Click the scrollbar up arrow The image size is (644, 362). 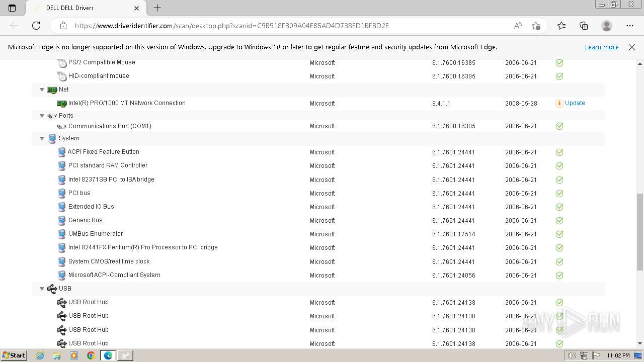640,64
